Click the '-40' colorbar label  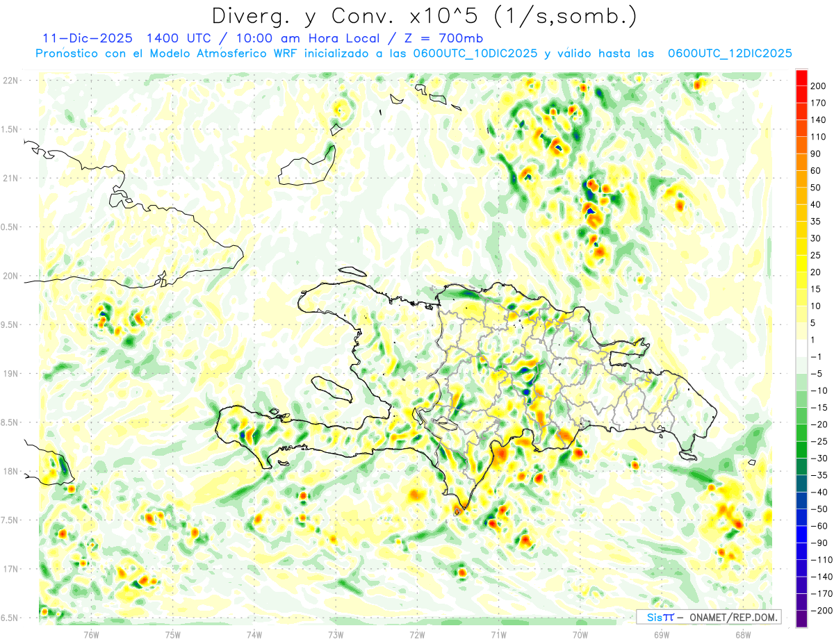pos(819,492)
